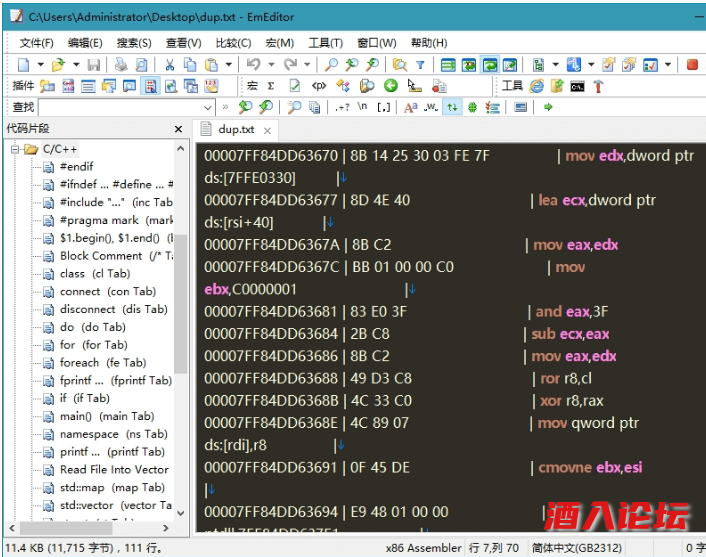Click the red Record macro icon
This screenshot has height=557, width=706.
point(691,65)
